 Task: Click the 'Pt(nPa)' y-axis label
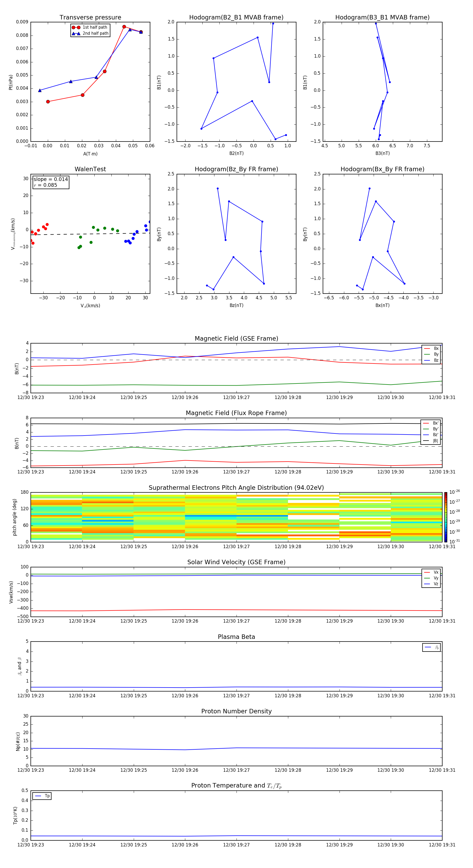coord(11,82)
